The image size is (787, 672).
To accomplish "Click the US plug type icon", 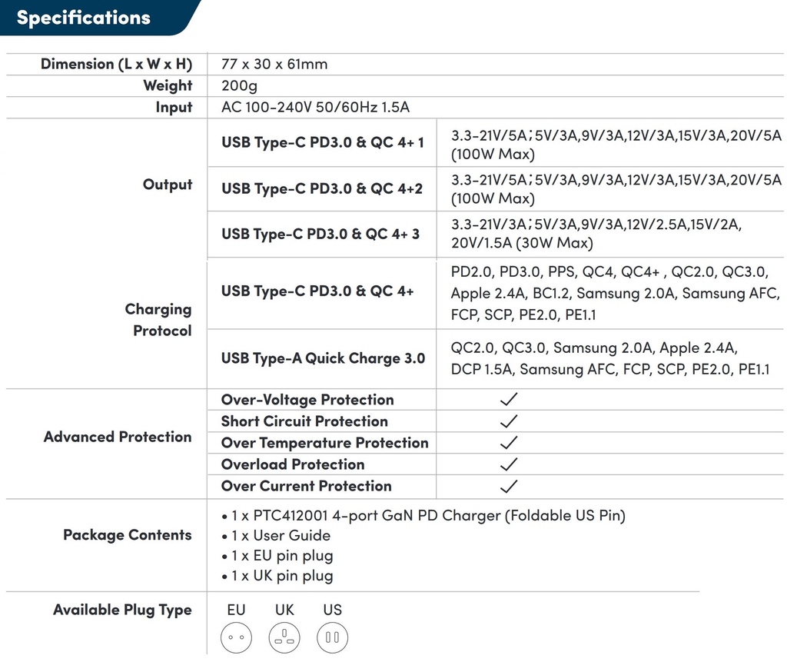I will tap(332, 637).
